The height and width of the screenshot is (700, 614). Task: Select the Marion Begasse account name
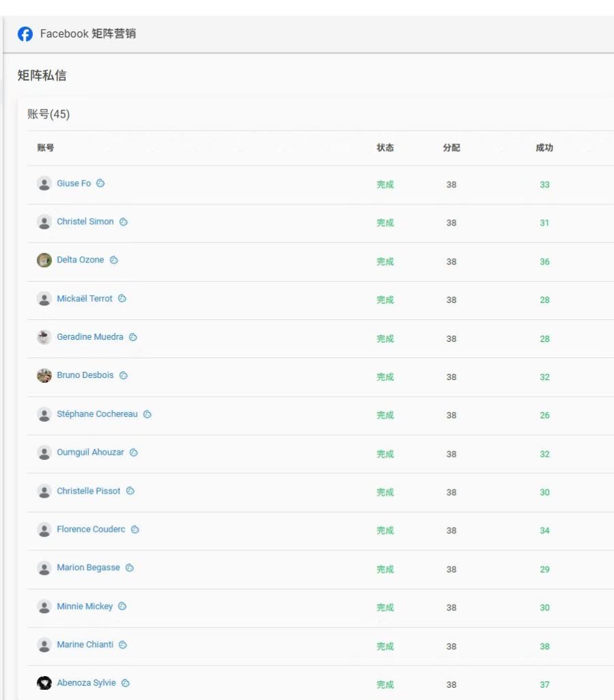(88, 567)
